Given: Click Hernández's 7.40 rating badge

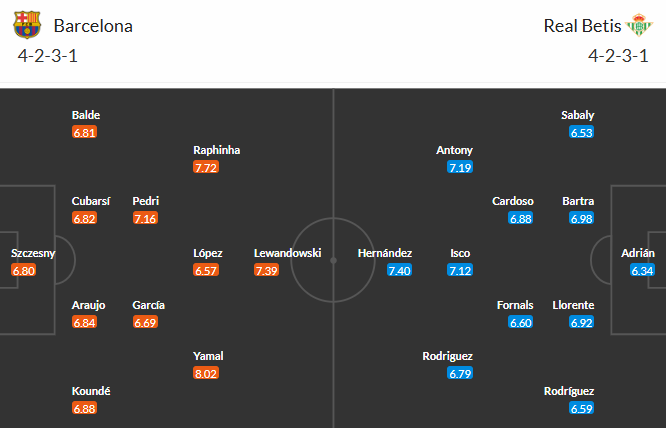Looking at the screenshot, I should [399, 270].
